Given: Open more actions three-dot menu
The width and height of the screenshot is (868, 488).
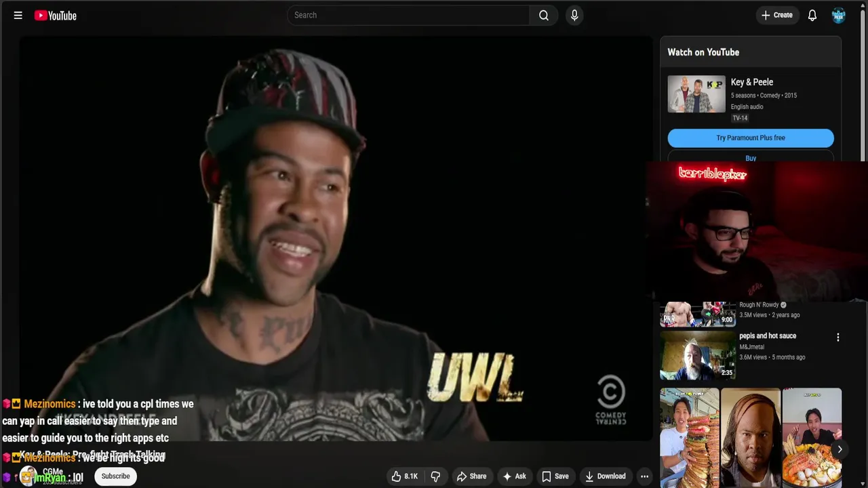Looking at the screenshot, I should coord(645,476).
